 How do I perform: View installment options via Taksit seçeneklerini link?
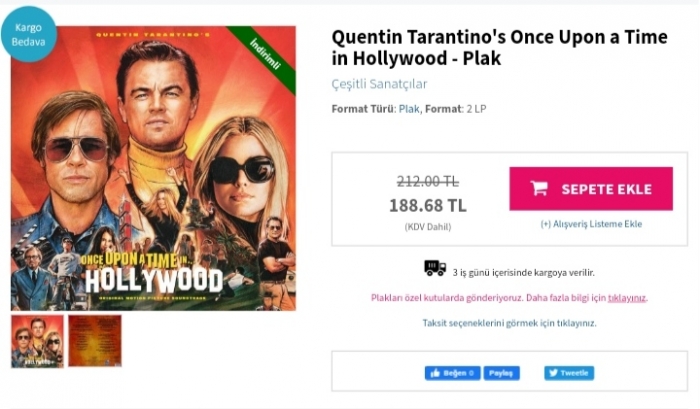(x=509, y=323)
